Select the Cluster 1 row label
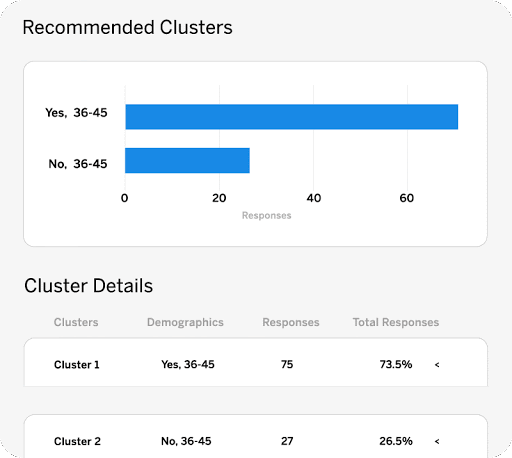This screenshot has height=458, width=512. (x=77, y=365)
